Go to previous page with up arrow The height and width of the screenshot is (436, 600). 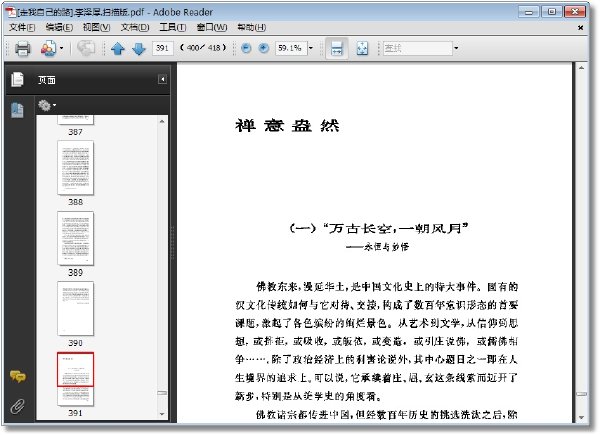(x=117, y=49)
